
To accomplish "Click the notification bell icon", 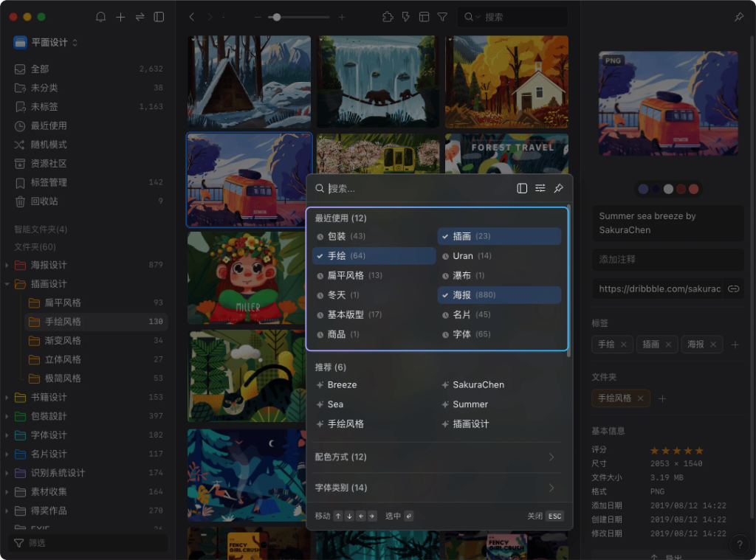I will 101,17.
